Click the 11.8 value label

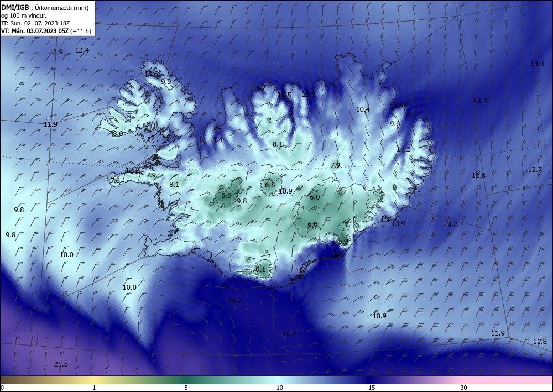[x=540, y=341]
